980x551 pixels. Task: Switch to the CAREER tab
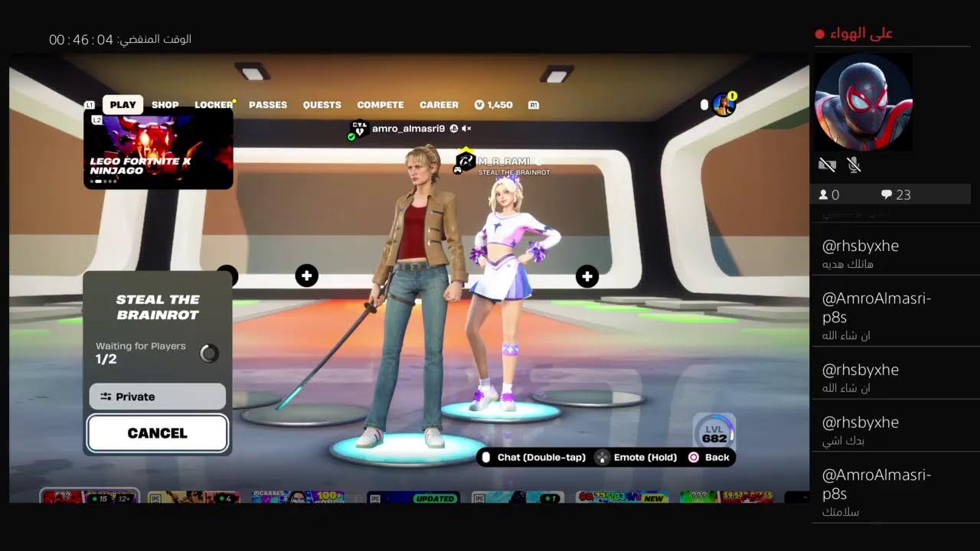pos(439,105)
